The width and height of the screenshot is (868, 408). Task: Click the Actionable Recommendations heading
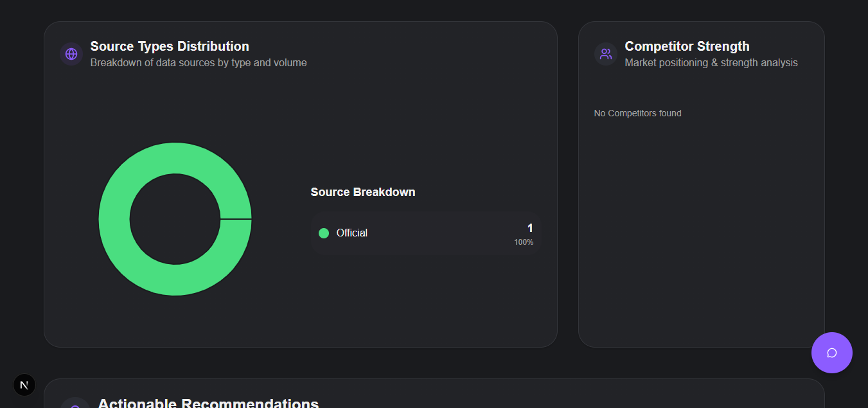click(x=207, y=404)
